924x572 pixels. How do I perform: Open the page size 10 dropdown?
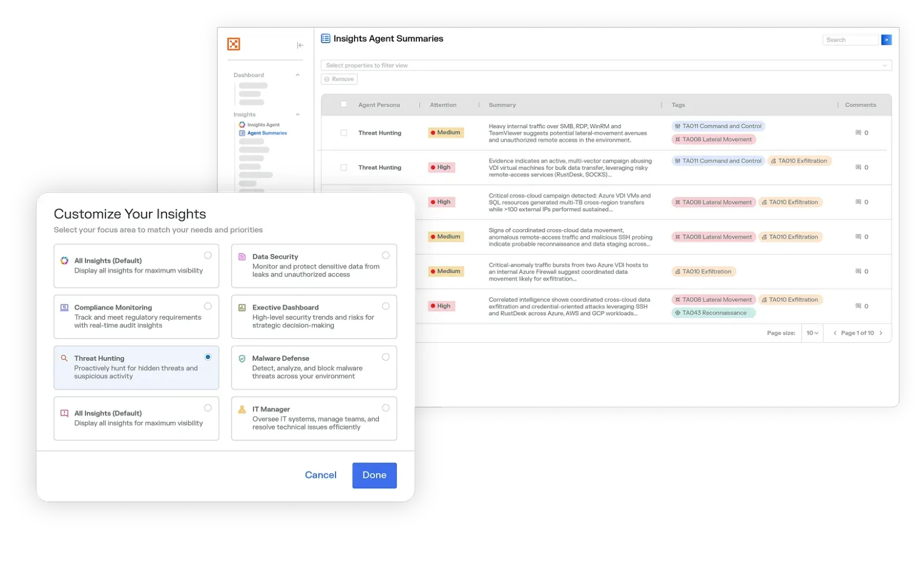tap(811, 333)
